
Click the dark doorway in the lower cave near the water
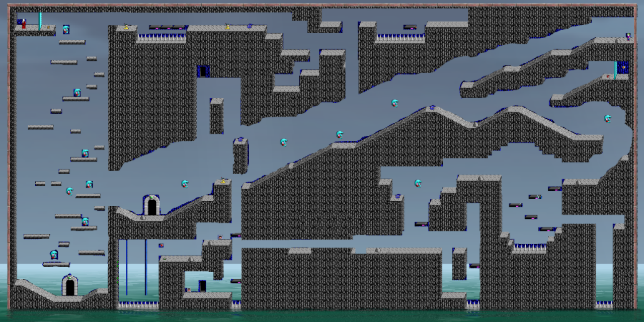(x=202, y=286)
